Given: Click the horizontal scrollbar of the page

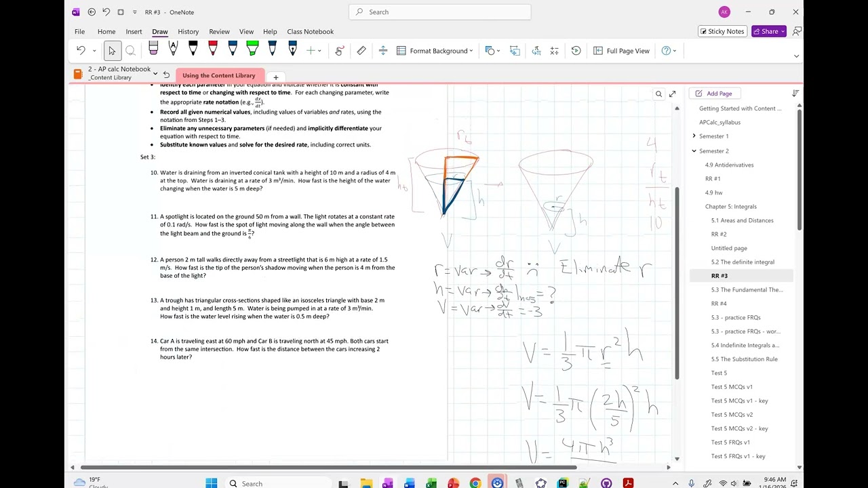Looking at the screenshot, I should (329, 467).
